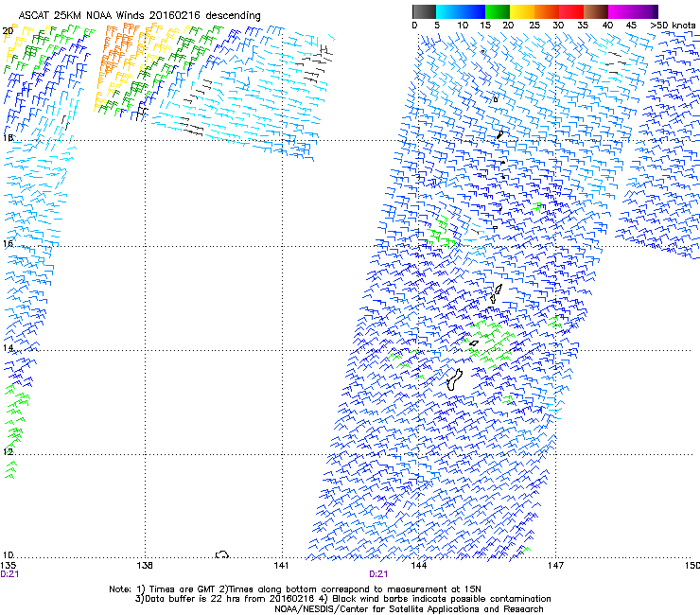
Task: Click the latitude label '18'
Action: click(8, 137)
